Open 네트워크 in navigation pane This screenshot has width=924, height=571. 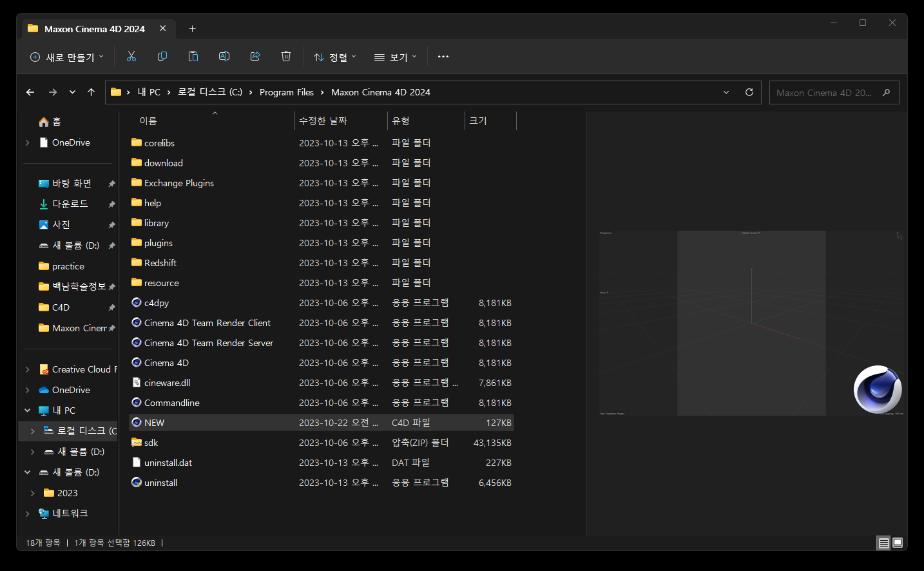pos(63,513)
